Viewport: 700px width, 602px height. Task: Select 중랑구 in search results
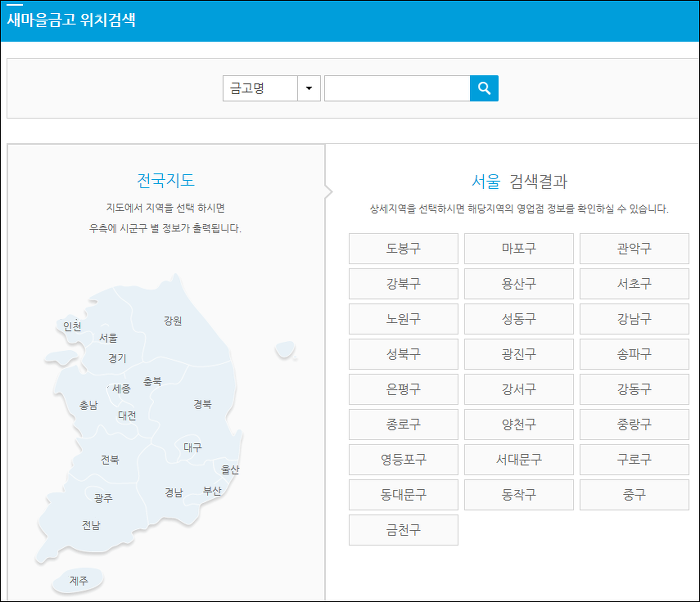point(634,424)
